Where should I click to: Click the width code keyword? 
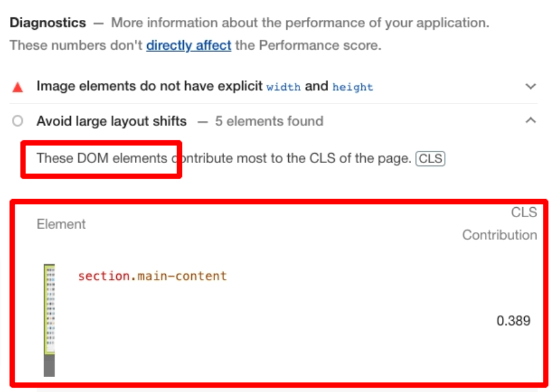(283, 87)
